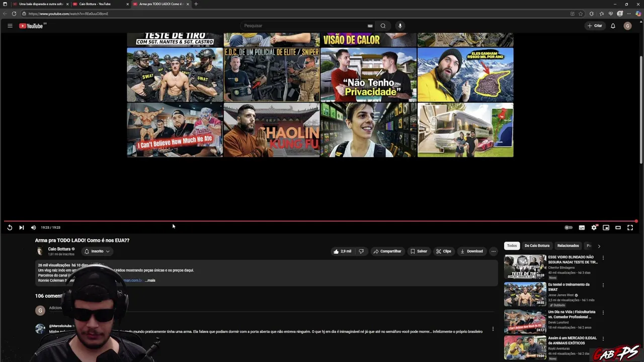Click the search magnifier button
644x362 pixels.
click(x=383, y=26)
